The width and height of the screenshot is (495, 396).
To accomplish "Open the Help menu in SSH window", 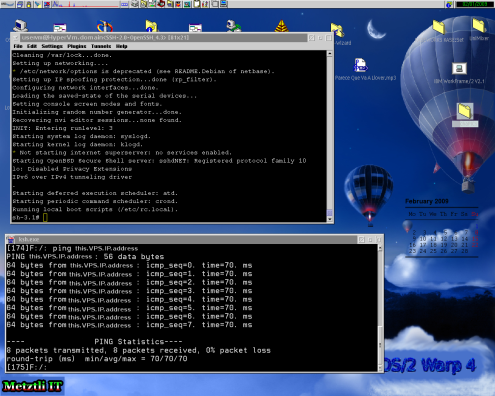I will point(122,46).
